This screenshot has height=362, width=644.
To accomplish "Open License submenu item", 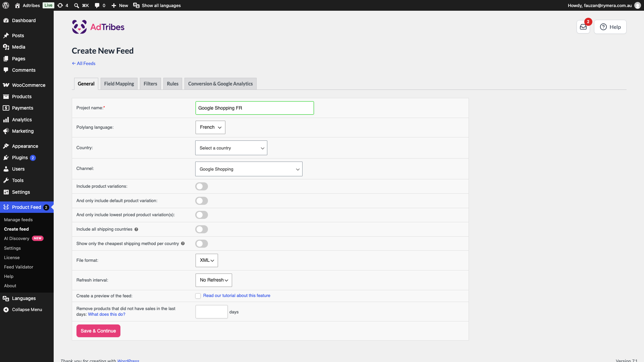I will pyautogui.click(x=12, y=258).
